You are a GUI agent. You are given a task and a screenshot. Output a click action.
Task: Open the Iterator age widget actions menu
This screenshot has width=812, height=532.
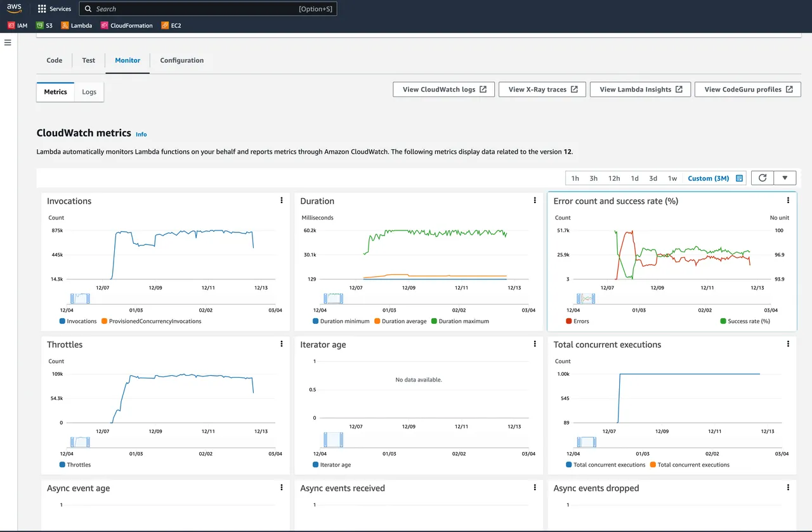(535, 344)
